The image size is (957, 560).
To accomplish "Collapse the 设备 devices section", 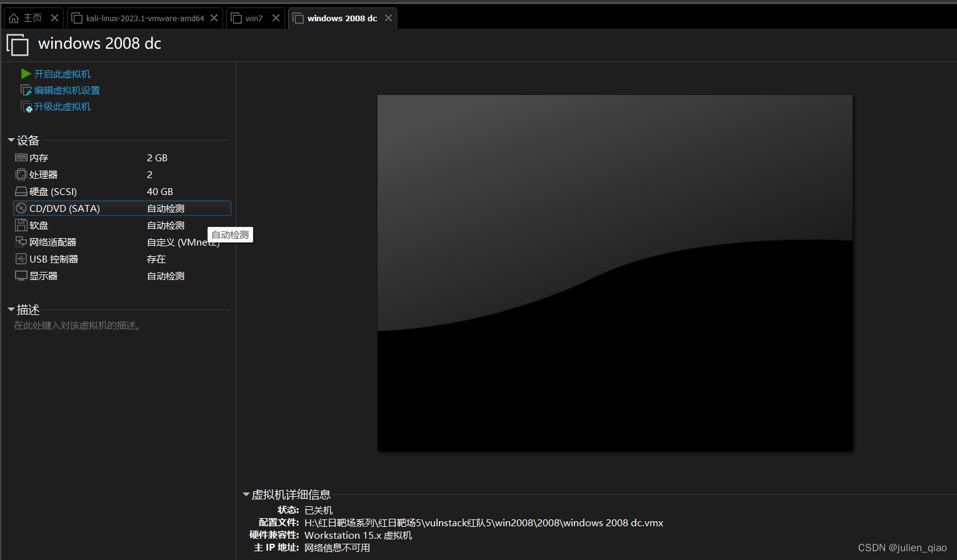I will pyautogui.click(x=11, y=140).
